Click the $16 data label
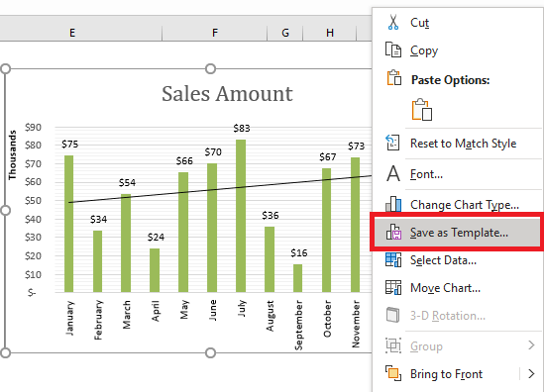 point(299,252)
